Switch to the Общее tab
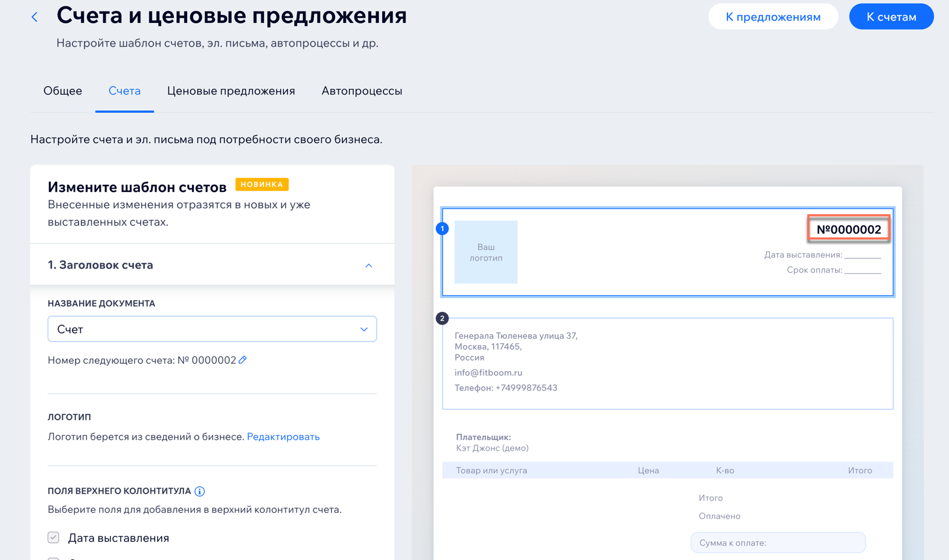Screen dimensions: 949x560 pos(63,91)
